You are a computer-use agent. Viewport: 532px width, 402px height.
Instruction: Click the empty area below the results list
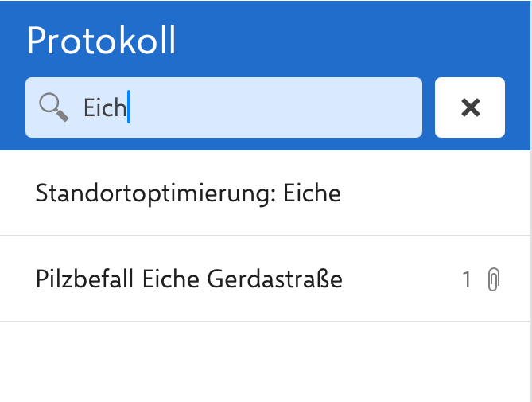click(x=266, y=362)
